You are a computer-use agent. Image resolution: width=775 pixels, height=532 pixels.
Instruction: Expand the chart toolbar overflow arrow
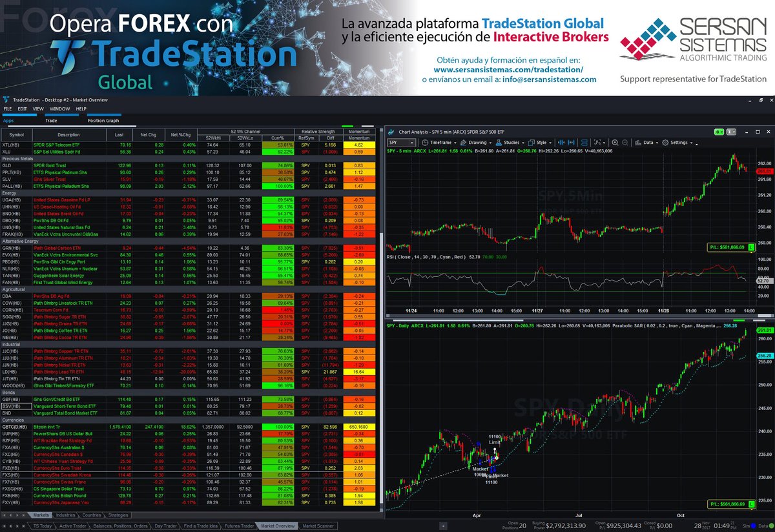pyautogui.click(x=696, y=144)
